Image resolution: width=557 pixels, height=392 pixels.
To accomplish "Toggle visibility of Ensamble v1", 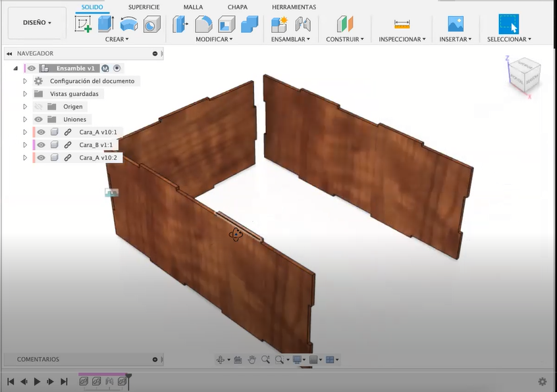I will (31, 68).
